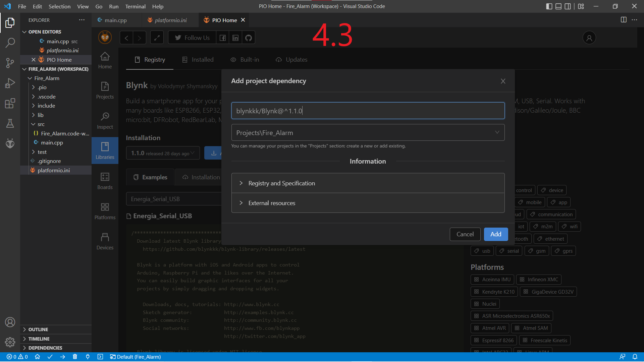Image resolution: width=644 pixels, height=362 pixels.
Task: Open PlatformIO alien icon in activity bar
Action: (x=10, y=143)
